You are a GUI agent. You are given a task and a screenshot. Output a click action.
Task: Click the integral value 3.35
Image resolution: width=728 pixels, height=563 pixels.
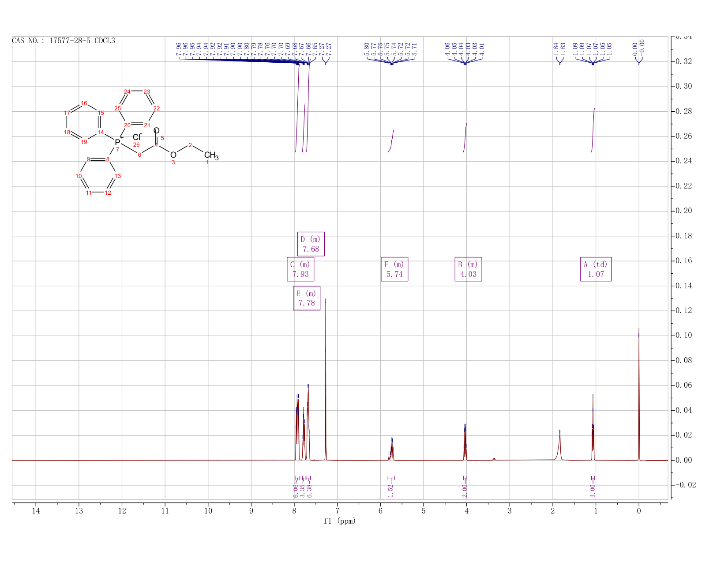coord(302,491)
